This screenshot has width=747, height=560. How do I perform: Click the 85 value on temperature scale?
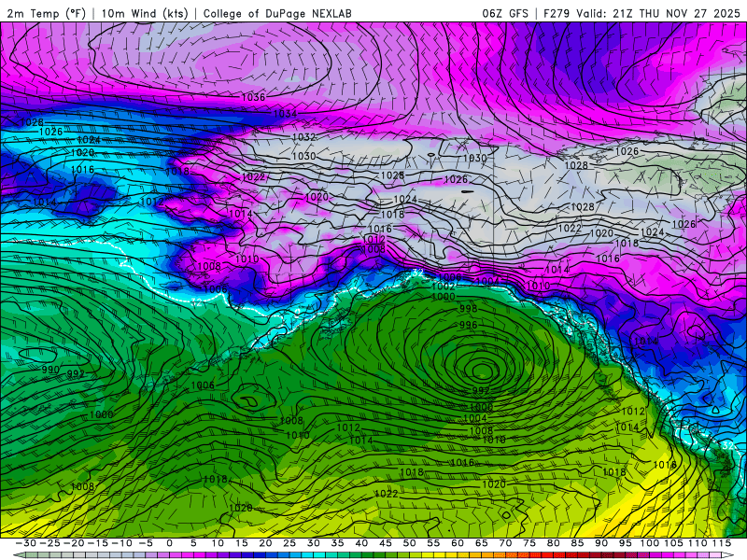pos(577,543)
